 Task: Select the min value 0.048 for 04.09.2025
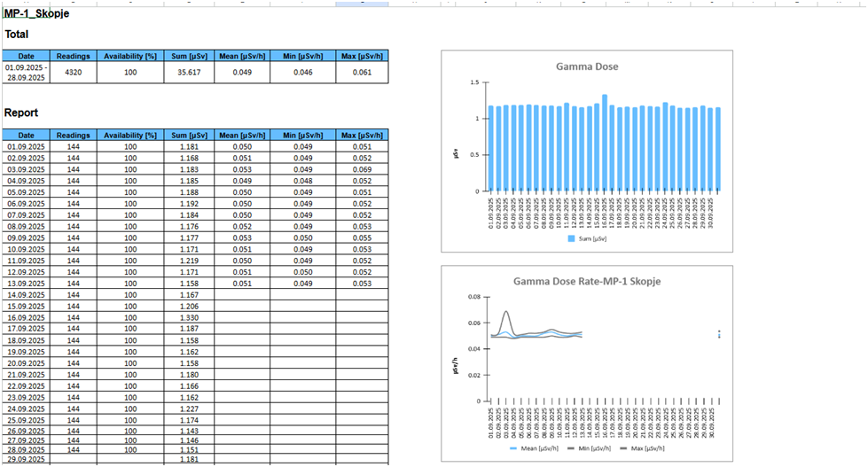click(303, 181)
